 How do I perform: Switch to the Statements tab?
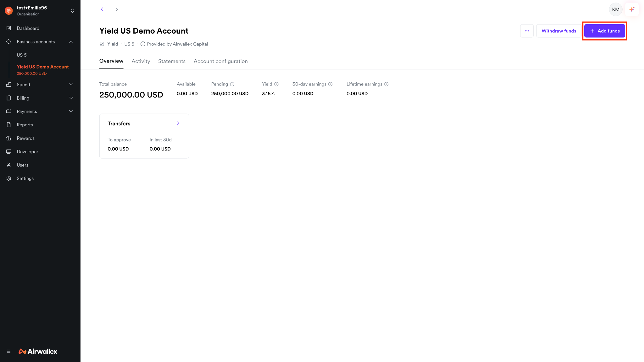coord(172,61)
